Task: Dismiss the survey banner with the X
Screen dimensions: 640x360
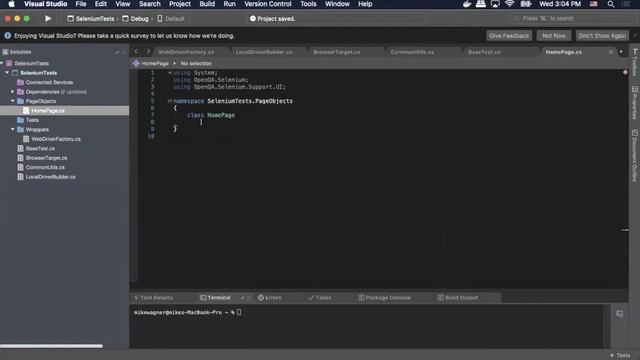Action: [x=635, y=36]
